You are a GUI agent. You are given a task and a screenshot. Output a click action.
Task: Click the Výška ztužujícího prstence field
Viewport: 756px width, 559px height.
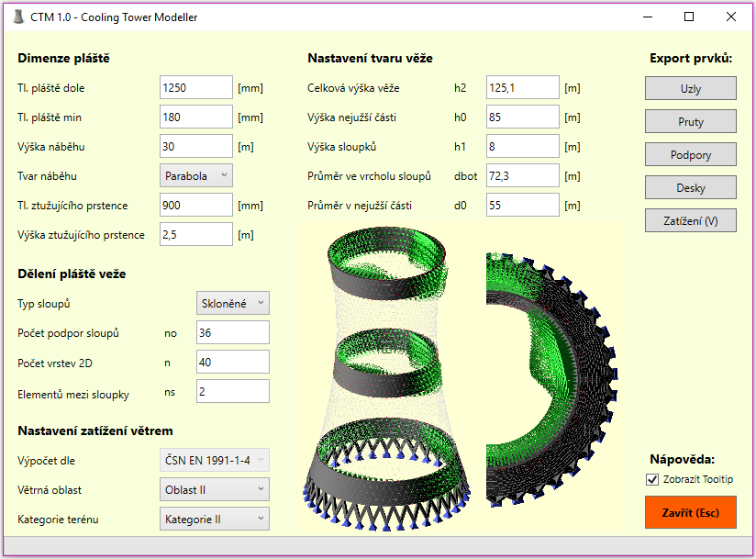(x=196, y=235)
